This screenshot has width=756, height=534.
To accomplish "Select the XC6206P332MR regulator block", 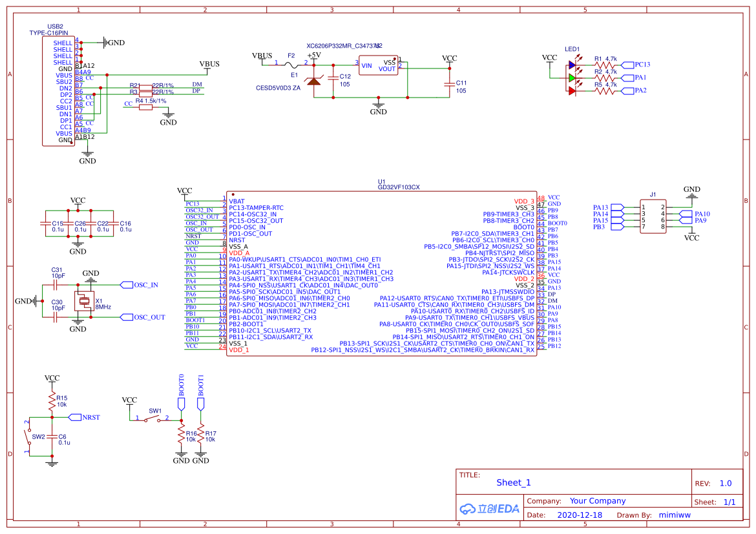I will 379,66.
